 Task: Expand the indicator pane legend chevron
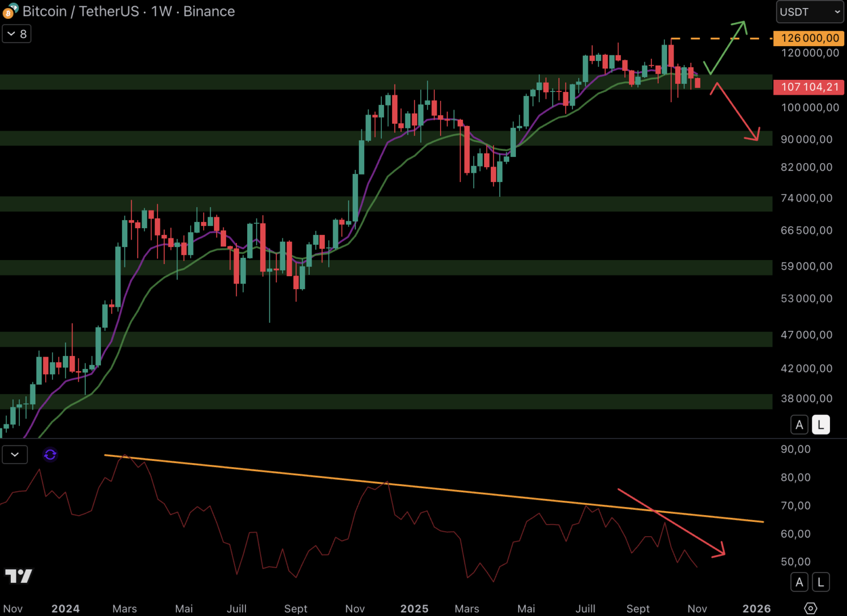(x=15, y=455)
